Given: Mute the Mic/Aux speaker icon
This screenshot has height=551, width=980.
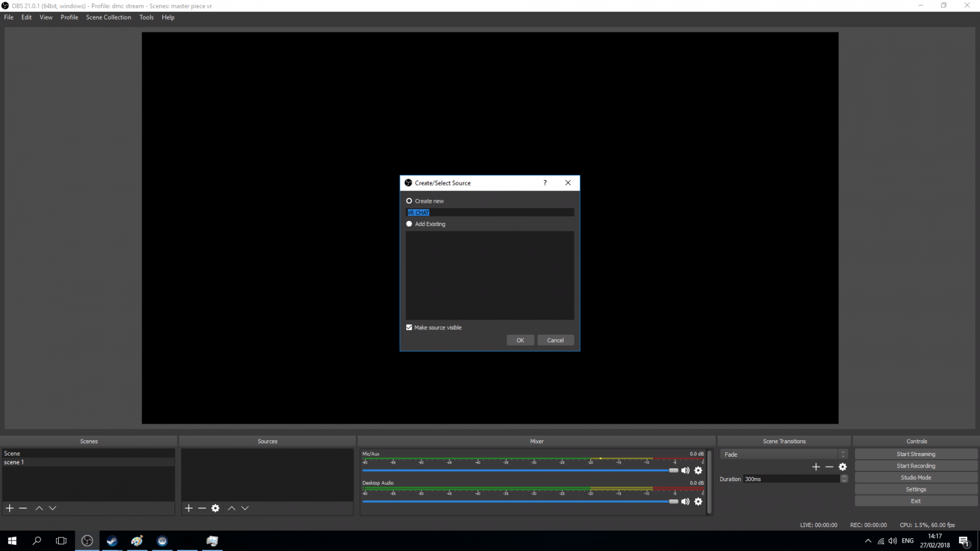Looking at the screenshot, I should [x=685, y=470].
